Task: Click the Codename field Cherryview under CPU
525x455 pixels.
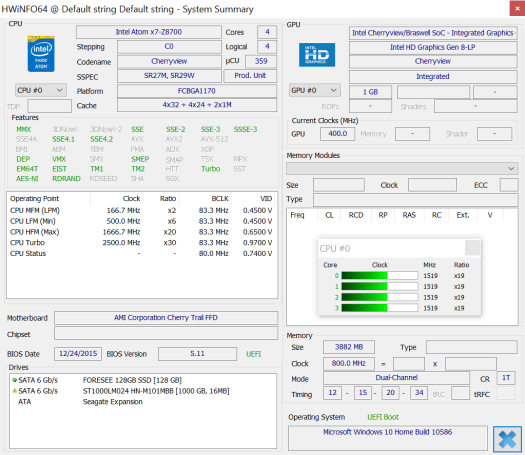Action: (x=169, y=61)
